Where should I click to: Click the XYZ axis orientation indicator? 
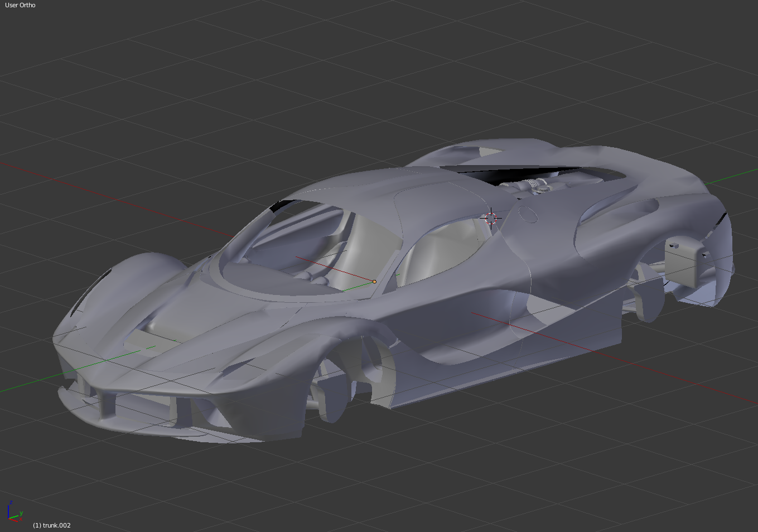point(15,511)
